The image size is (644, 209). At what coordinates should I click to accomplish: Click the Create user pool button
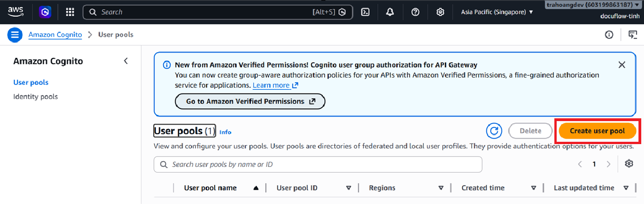[597, 131]
